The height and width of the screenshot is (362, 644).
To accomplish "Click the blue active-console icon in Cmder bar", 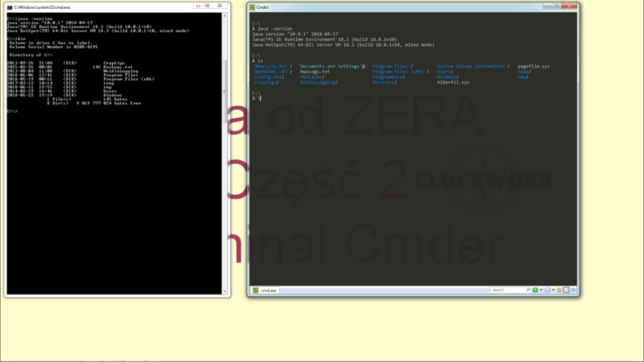I will click(547, 290).
